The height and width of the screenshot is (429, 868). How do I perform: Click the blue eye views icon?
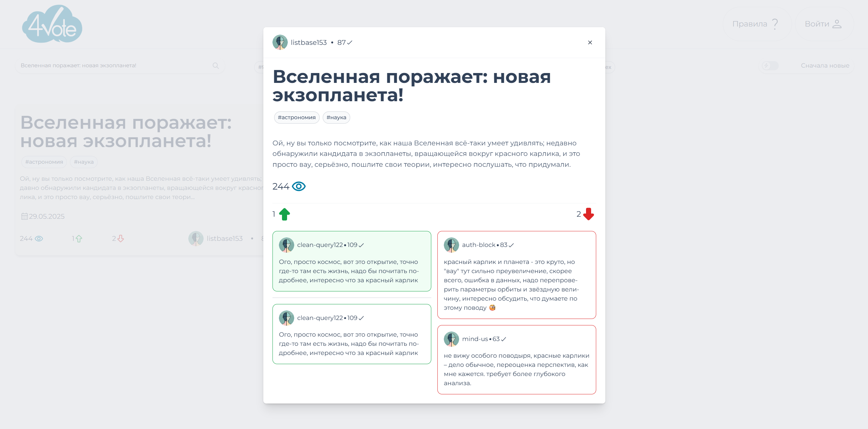click(x=299, y=186)
